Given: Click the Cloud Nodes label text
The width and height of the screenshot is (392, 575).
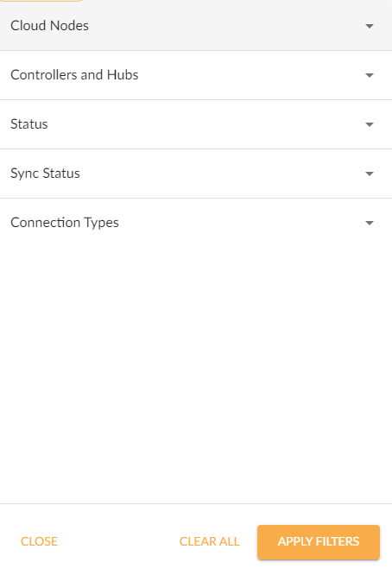Looking at the screenshot, I should click(49, 26).
